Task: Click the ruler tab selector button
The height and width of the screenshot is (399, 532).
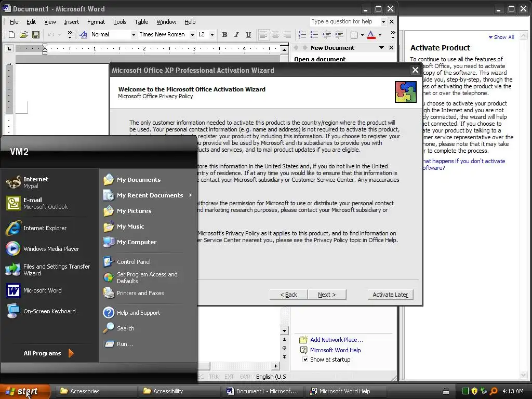Action: point(9,48)
